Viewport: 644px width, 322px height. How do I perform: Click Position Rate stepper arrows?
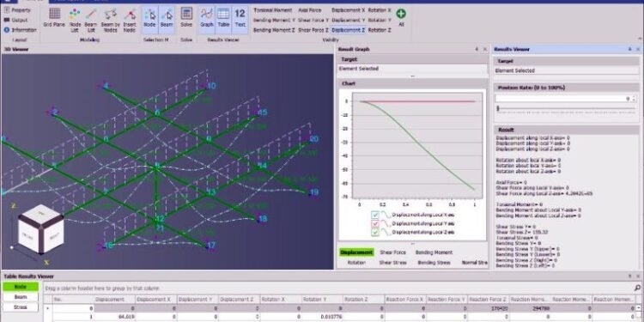click(635, 99)
